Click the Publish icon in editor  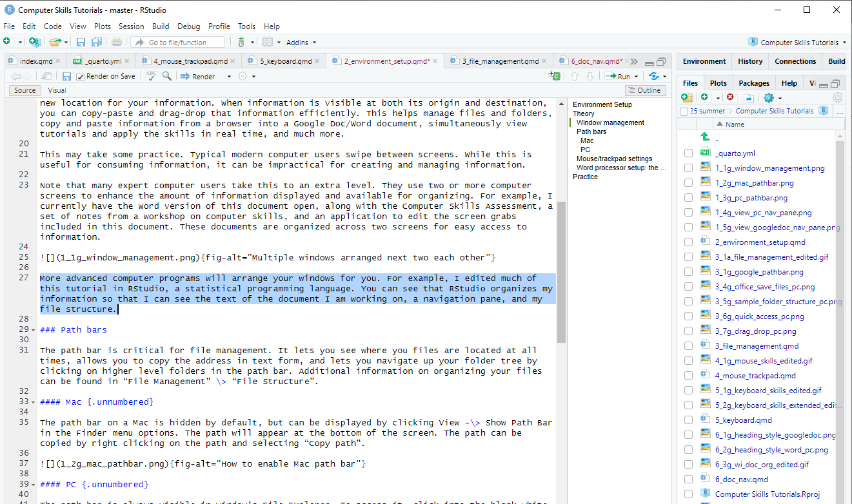click(x=654, y=76)
